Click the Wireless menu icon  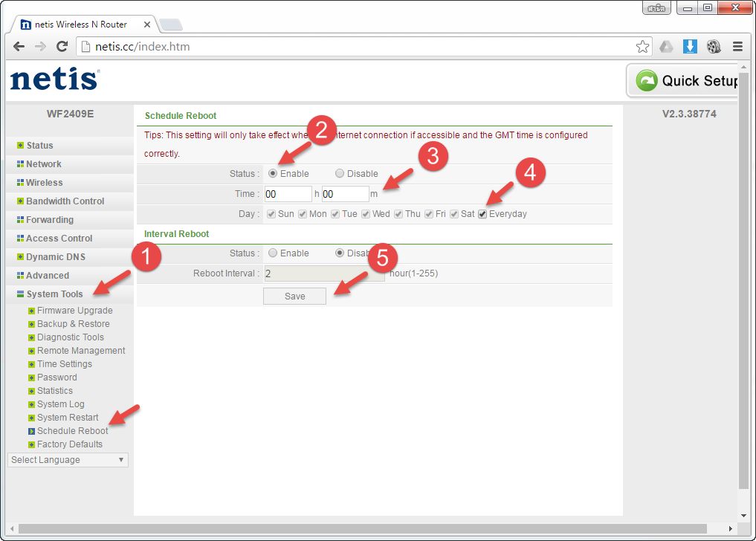(x=20, y=182)
